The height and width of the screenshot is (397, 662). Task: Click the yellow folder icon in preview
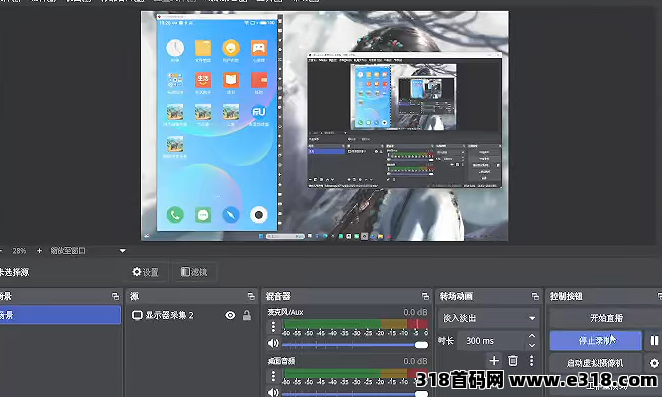coord(203,48)
